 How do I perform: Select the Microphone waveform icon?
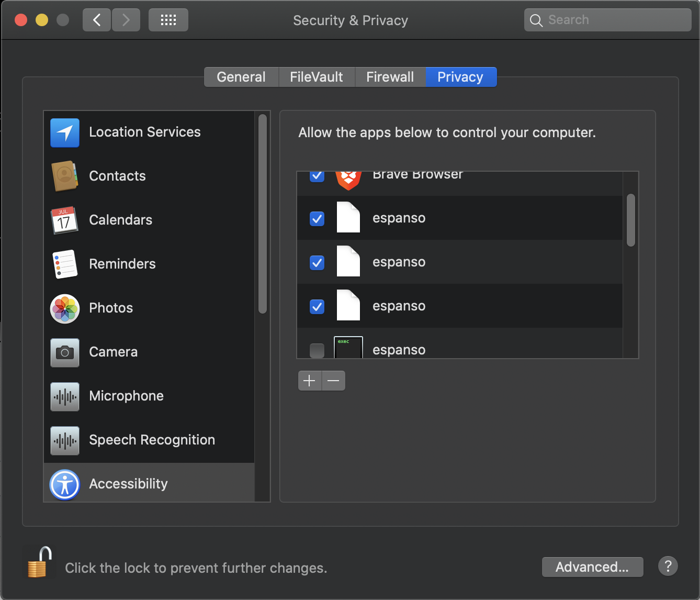pyautogui.click(x=65, y=396)
